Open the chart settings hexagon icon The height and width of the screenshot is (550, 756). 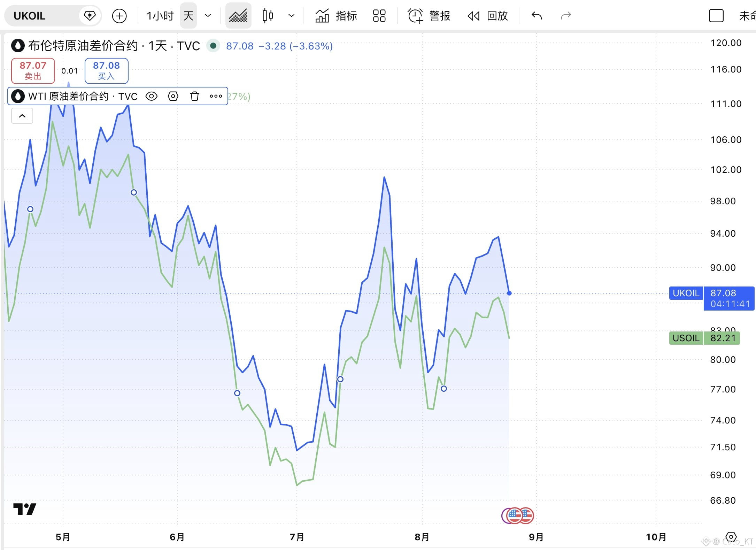(731, 537)
